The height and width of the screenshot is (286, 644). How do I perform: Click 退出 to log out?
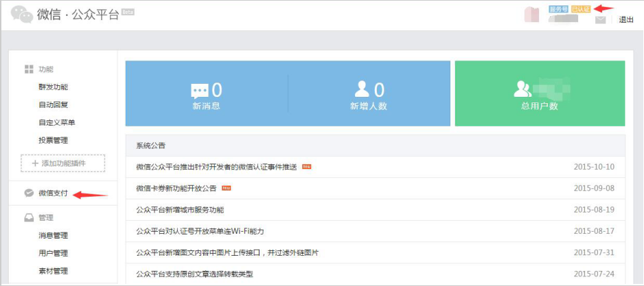pos(626,20)
